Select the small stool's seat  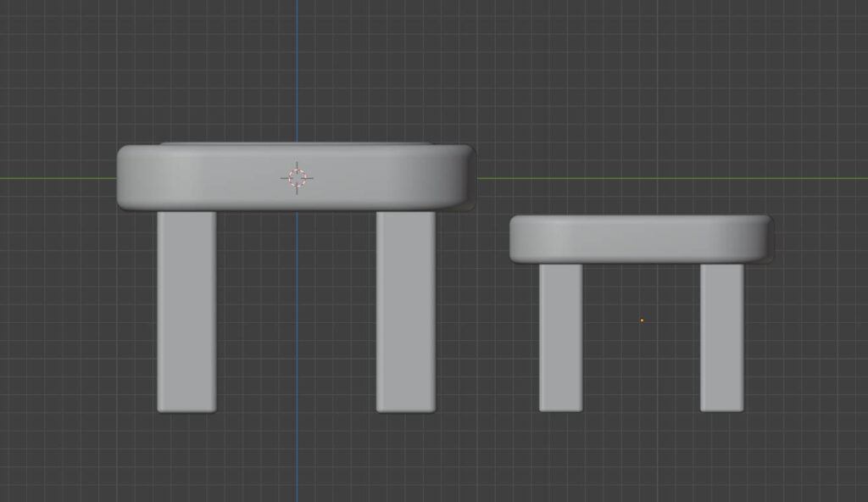(x=640, y=238)
